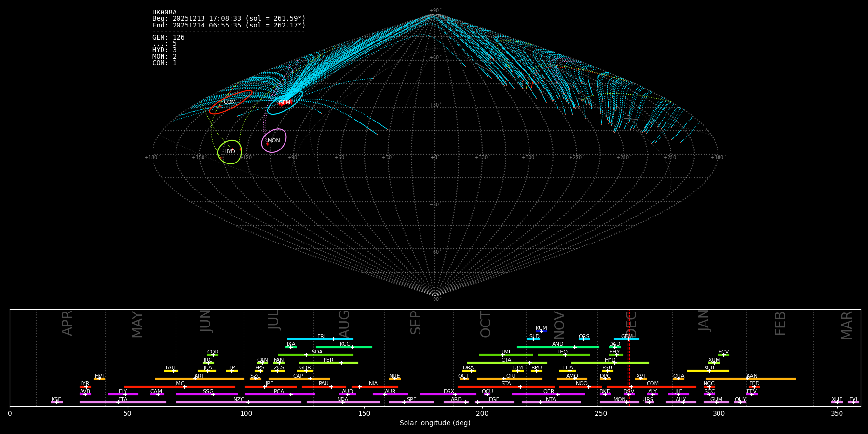Click the peak cross marker under KUM
This screenshot has width=868, height=434.
[541, 331]
